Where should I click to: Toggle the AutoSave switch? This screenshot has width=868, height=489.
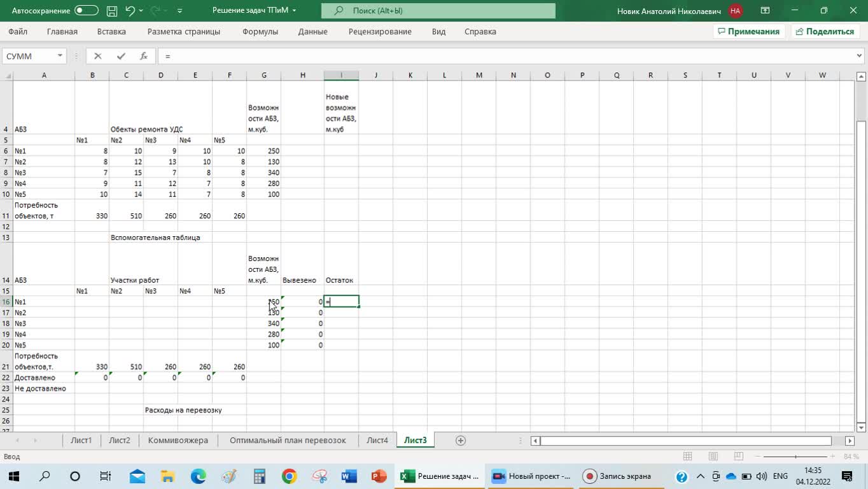(87, 11)
